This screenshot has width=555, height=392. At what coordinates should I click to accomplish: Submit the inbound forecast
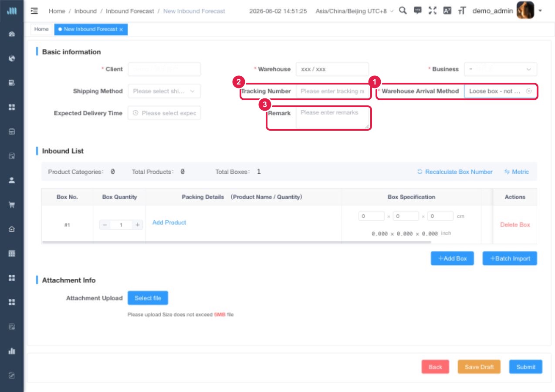click(526, 367)
